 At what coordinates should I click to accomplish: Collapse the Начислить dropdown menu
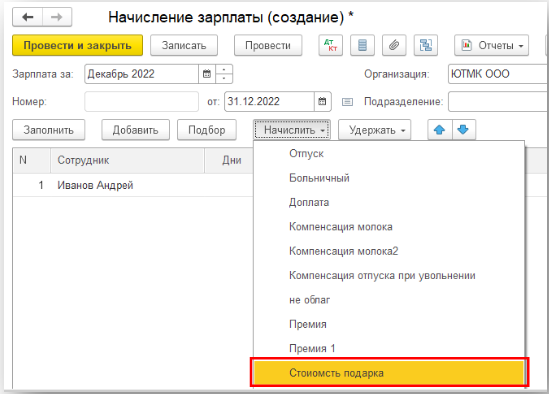(x=292, y=130)
